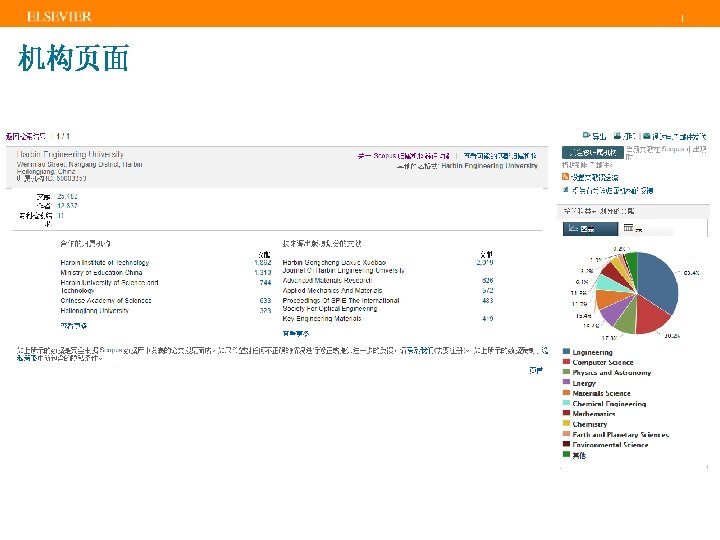Open the Applied Mechanics And Materials source
The width and height of the screenshot is (720, 540).
tap(332, 291)
